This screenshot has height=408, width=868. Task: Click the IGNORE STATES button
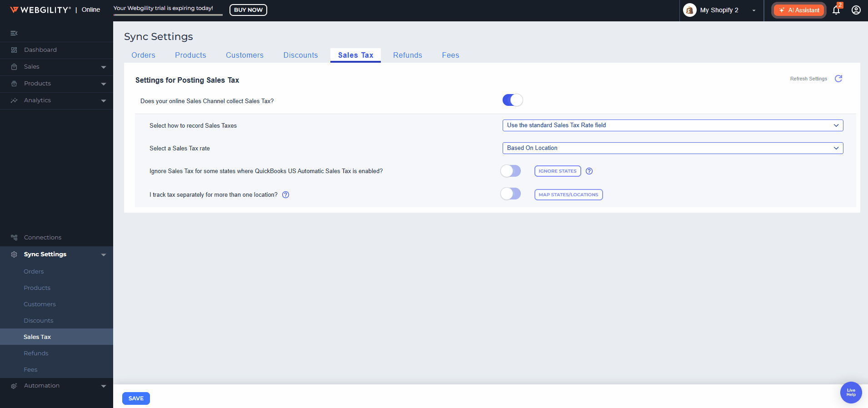(558, 171)
